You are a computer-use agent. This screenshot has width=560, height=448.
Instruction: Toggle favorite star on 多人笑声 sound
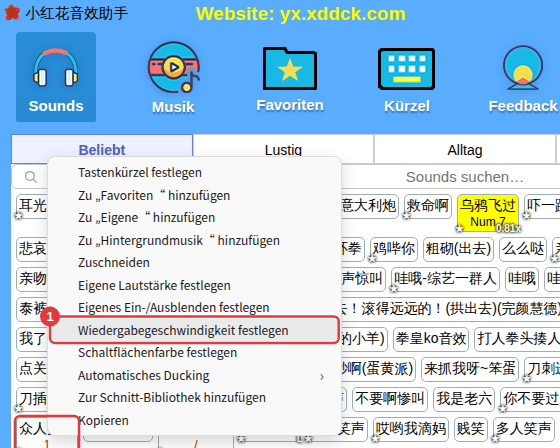click(495, 438)
